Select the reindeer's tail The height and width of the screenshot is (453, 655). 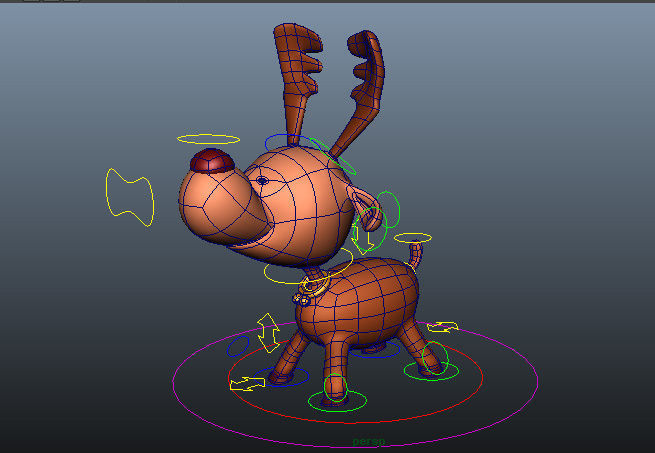coord(415,256)
